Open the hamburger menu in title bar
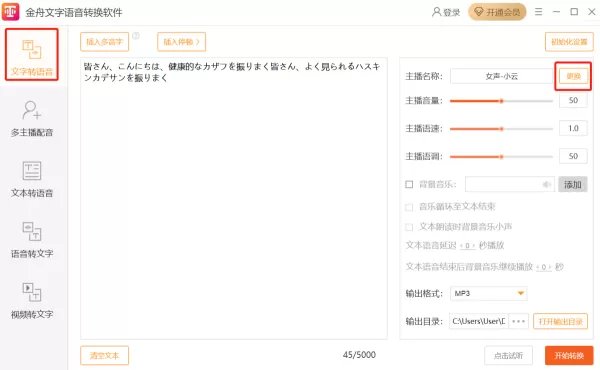600x370 pixels. click(x=538, y=12)
